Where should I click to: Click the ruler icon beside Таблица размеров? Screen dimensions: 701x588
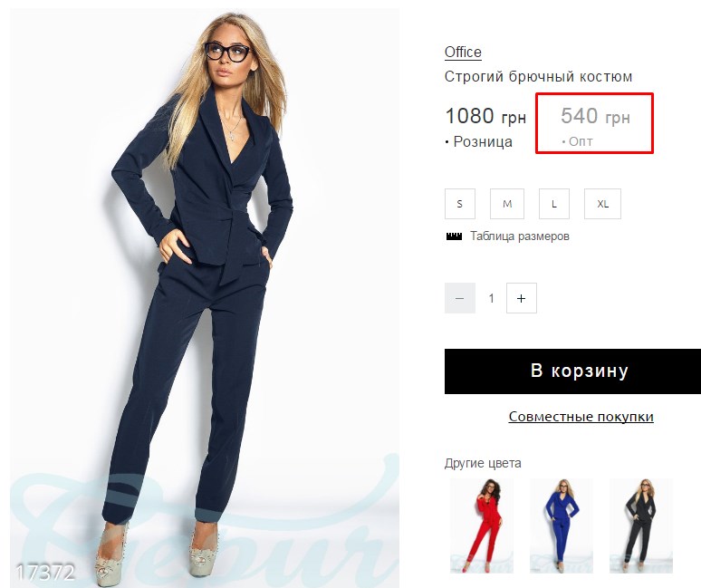pos(454,236)
